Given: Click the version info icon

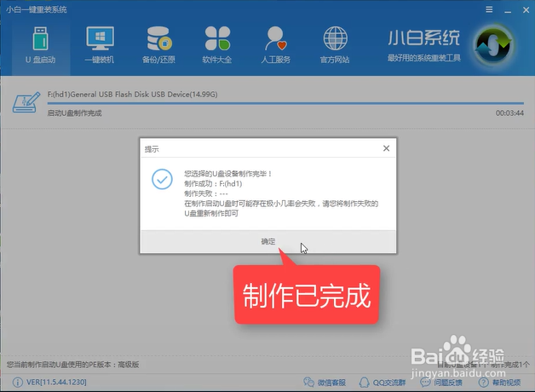Looking at the screenshot, I should coord(17,382).
